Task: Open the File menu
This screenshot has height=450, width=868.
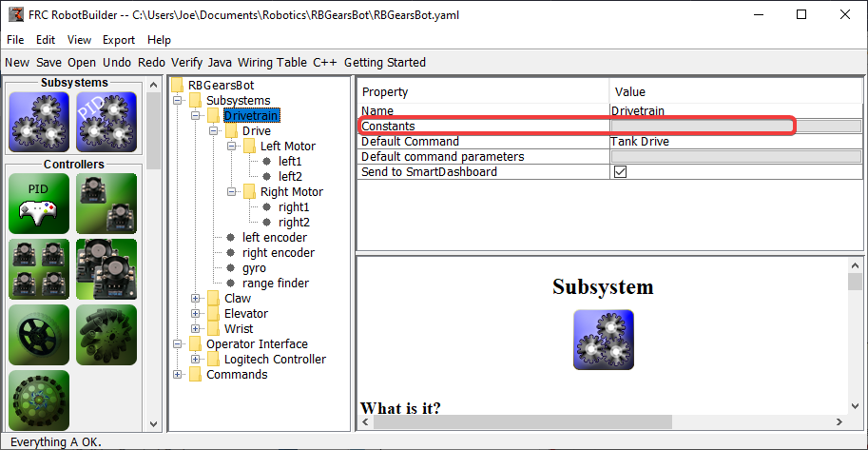Action: (x=15, y=40)
